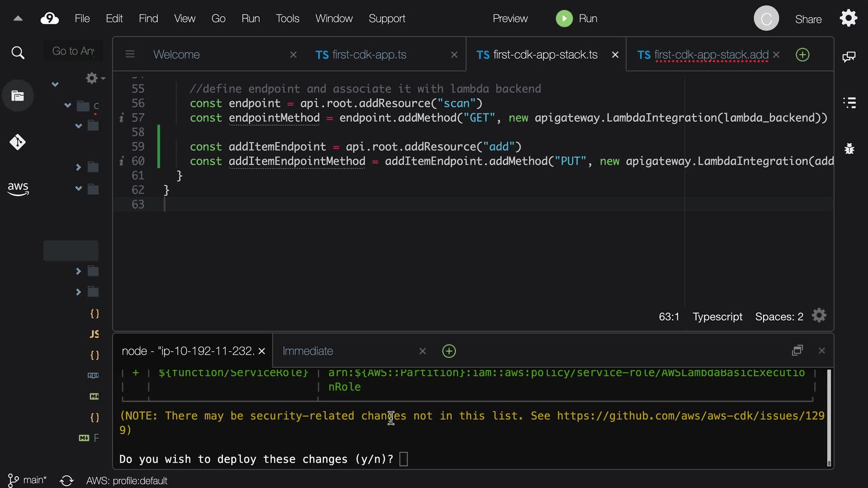Open the Source Control git panel
Viewport: 868px width, 488px height.
(x=18, y=142)
